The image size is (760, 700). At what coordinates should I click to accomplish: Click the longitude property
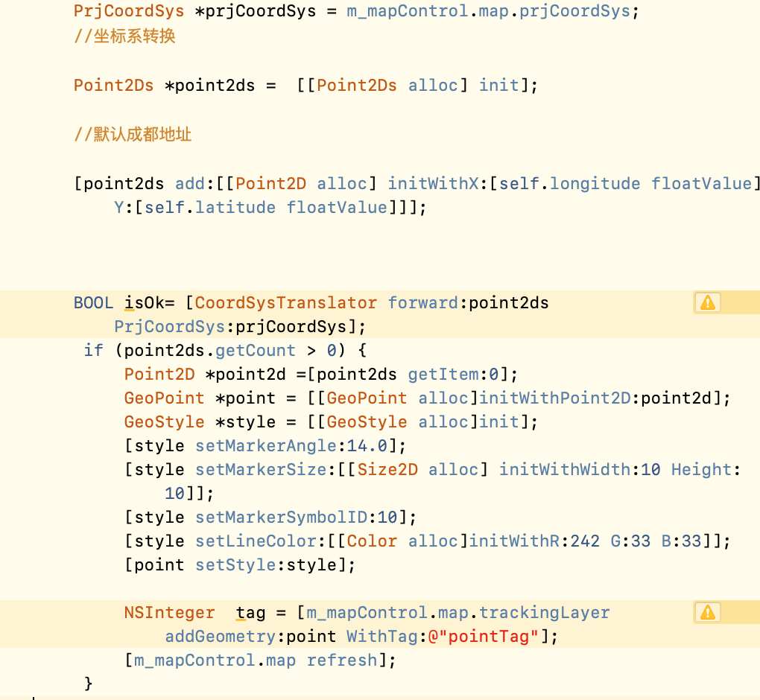[x=595, y=183]
